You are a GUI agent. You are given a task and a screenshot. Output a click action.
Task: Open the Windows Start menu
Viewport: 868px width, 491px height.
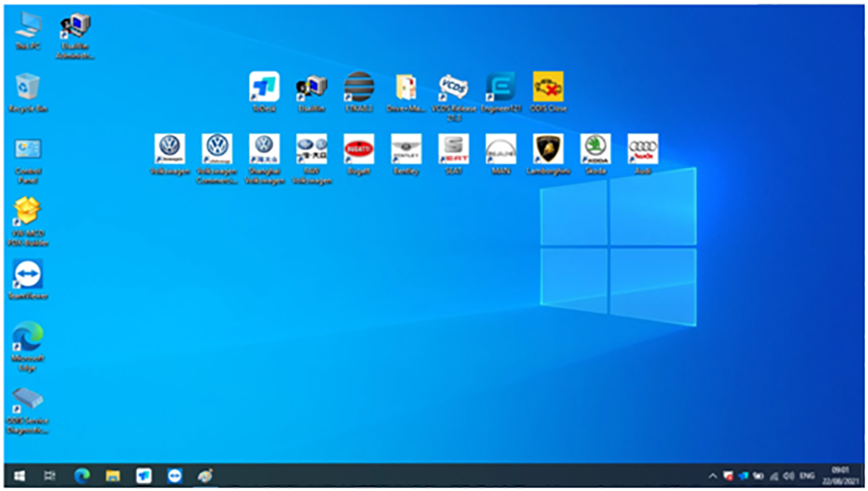pos(19,476)
